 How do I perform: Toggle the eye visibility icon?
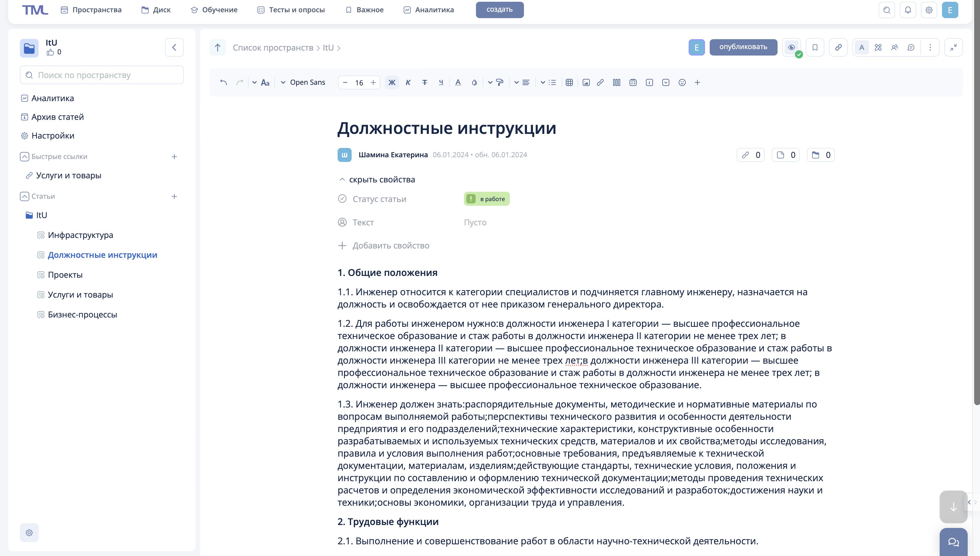[x=792, y=47]
